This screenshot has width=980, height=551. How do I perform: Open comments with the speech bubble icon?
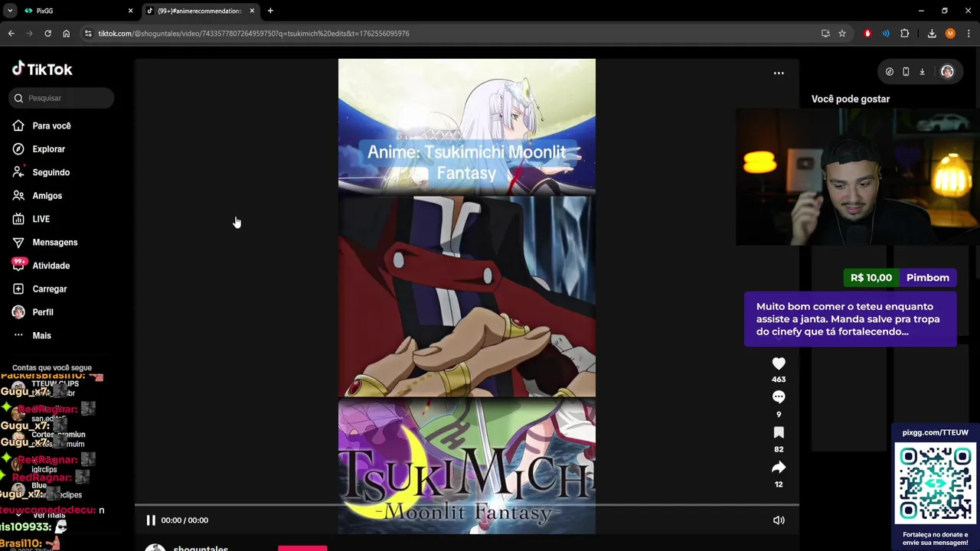click(x=779, y=397)
